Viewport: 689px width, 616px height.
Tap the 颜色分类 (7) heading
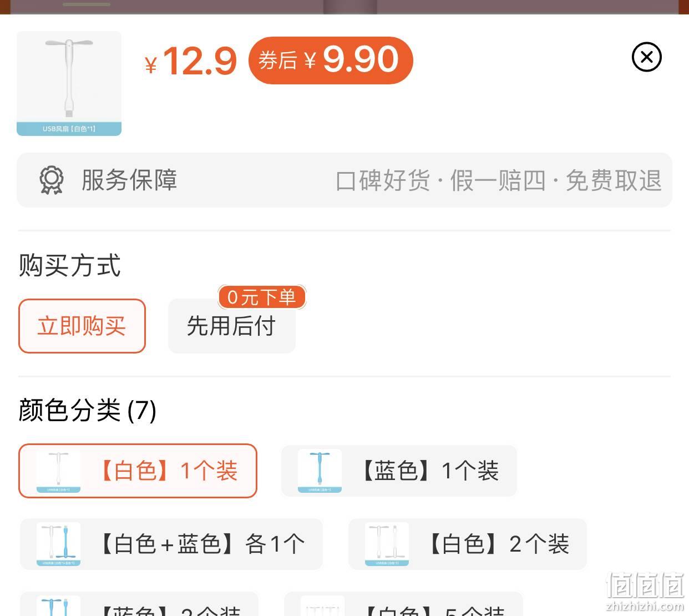[x=87, y=411]
